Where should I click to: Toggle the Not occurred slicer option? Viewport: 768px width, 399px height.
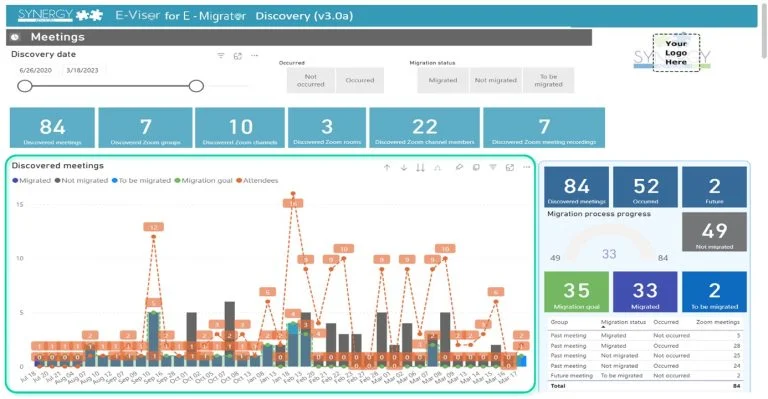[311, 80]
